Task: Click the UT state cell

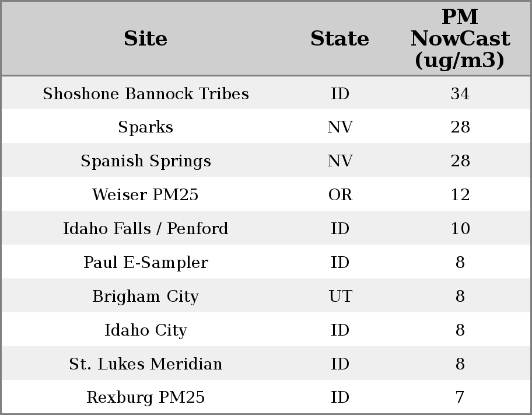Action: pos(340,297)
